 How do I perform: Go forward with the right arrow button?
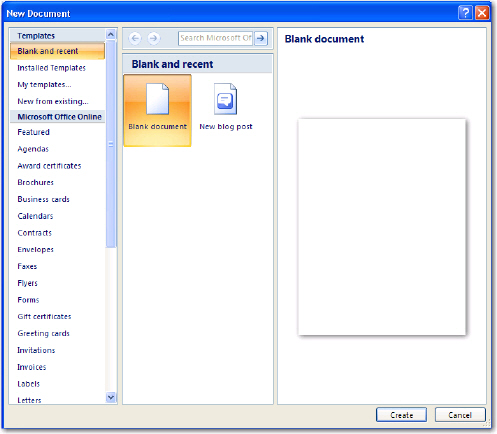point(153,38)
